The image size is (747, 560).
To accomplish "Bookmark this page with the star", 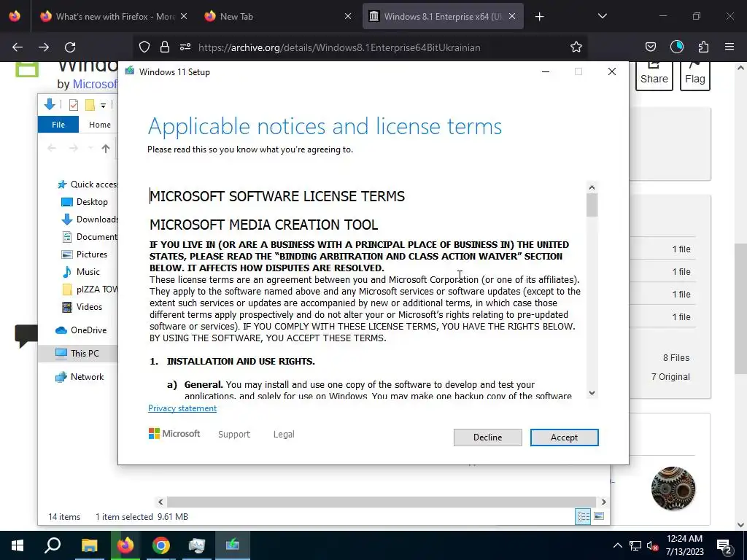I will [576, 47].
